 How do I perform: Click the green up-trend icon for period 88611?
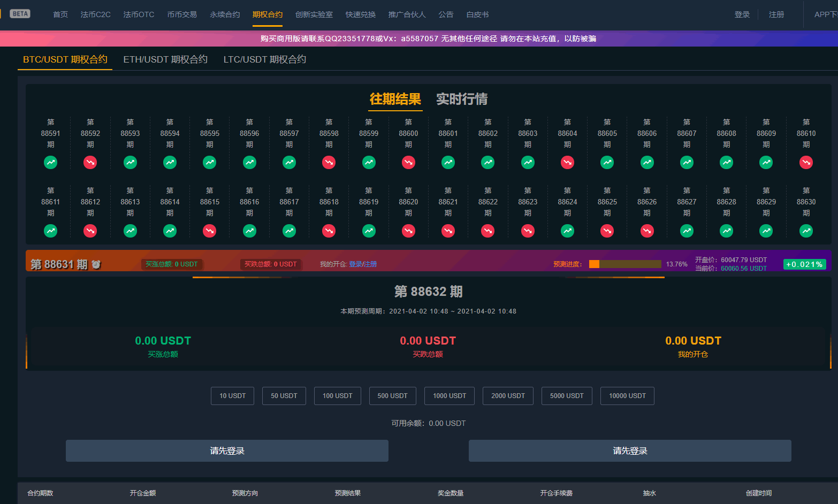click(50, 231)
